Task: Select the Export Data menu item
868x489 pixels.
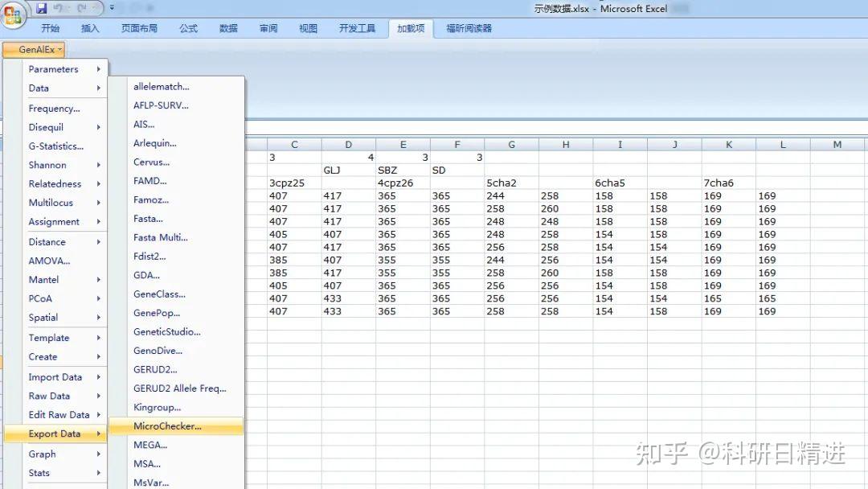Action: pos(55,434)
